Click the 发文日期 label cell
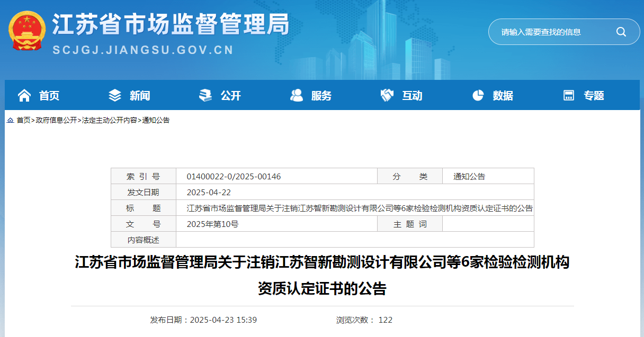 click(x=144, y=193)
